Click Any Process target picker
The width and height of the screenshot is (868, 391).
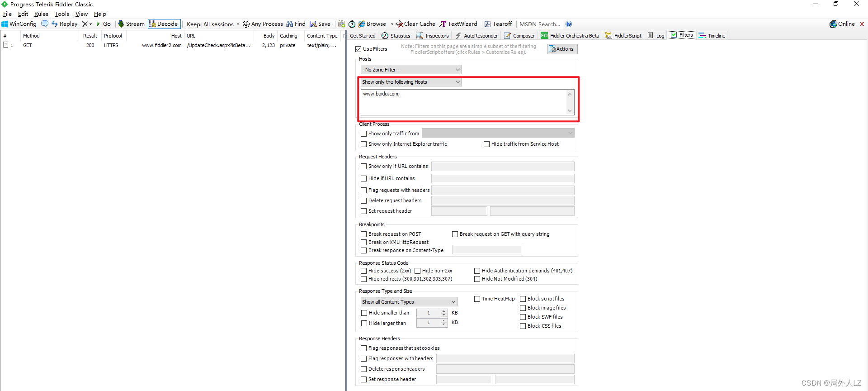click(x=263, y=24)
